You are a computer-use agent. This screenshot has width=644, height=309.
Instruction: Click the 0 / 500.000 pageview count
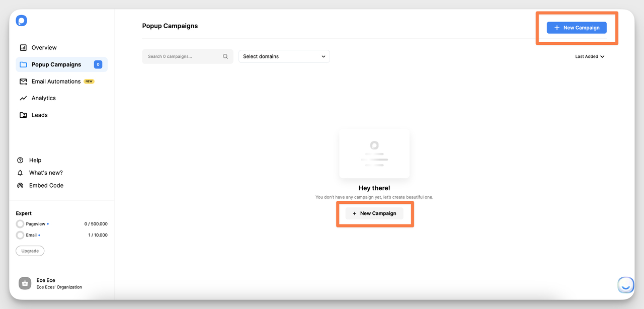pos(96,224)
